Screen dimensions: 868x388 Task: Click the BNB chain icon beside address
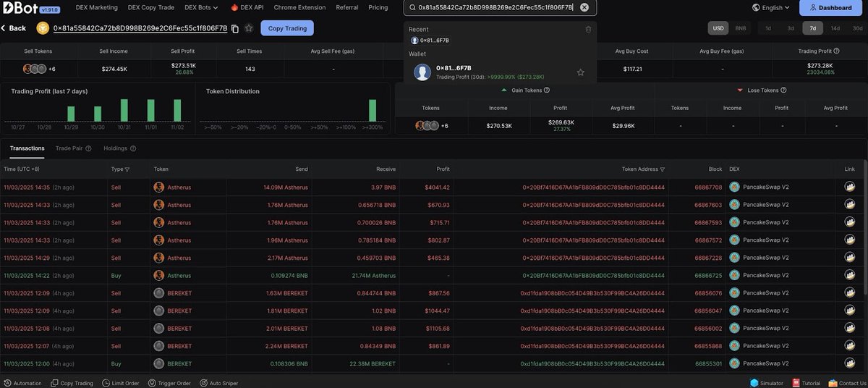pyautogui.click(x=43, y=28)
